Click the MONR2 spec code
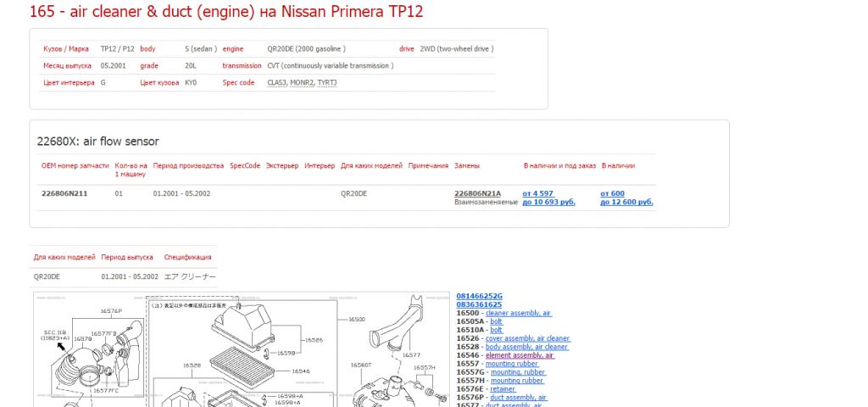The width and height of the screenshot is (868, 407). pos(303,82)
